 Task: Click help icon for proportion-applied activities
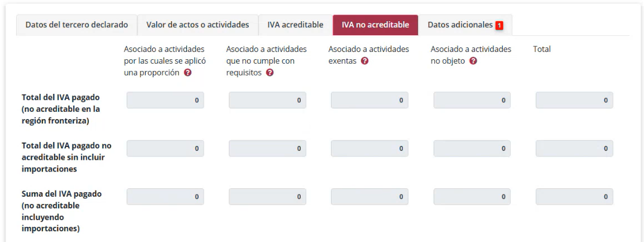(x=188, y=73)
